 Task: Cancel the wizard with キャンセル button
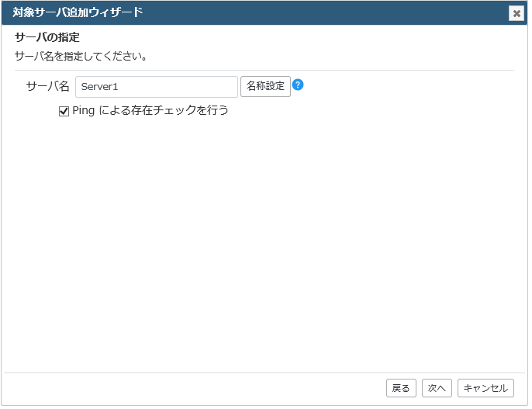[485, 388]
